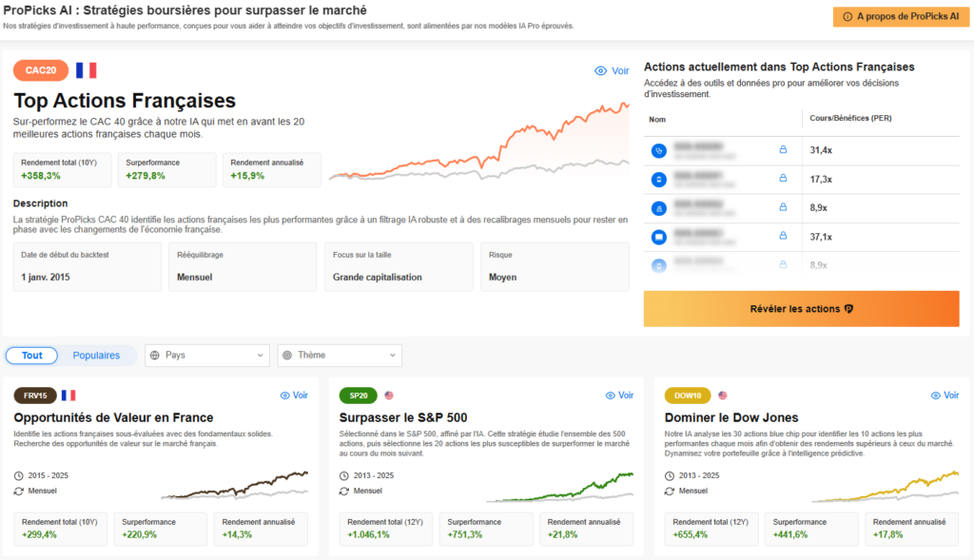This screenshot has height=560, width=974.
Task: Click Voir on Surpasser le S&P 500 card
Action: (x=619, y=396)
